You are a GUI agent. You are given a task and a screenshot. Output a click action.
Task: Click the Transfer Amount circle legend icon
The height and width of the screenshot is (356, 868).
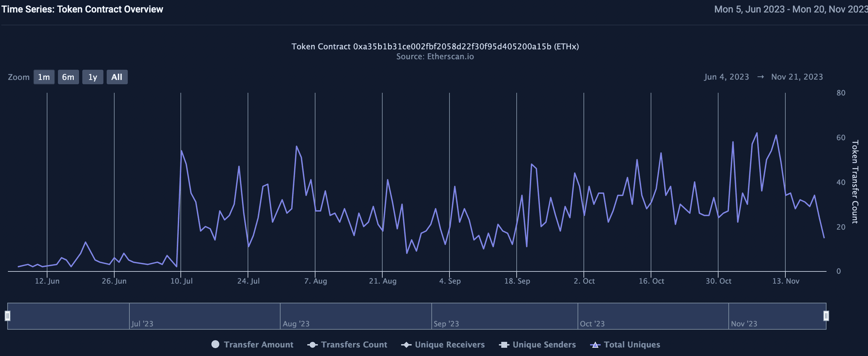tap(215, 344)
